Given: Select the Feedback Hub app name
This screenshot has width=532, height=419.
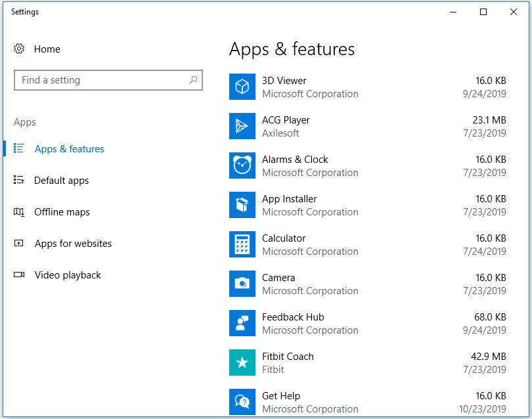Looking at the screenshot, I should coord(293,317).
